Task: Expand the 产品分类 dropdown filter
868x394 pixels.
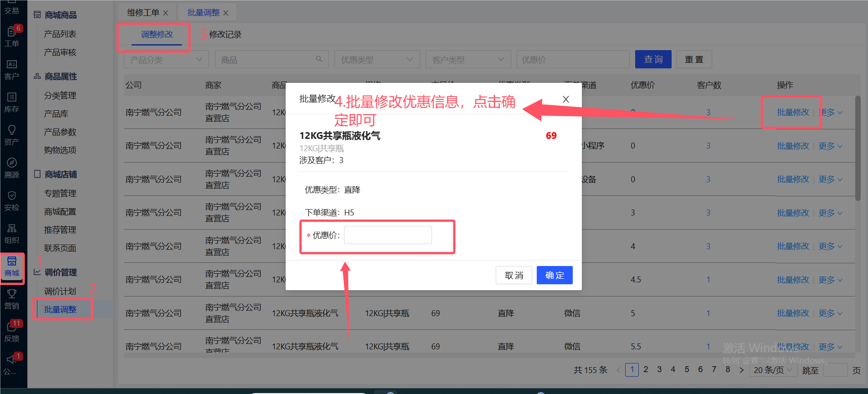Action: tap(166, 60)
